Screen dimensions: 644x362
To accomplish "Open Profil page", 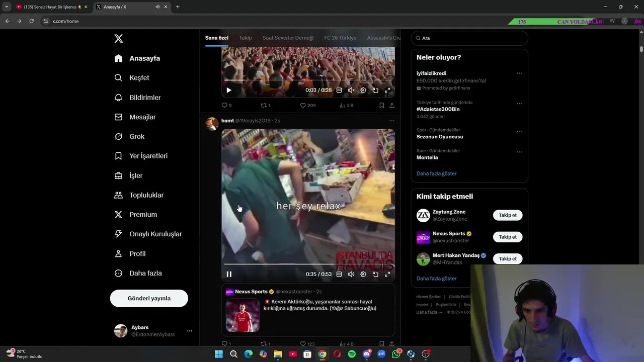I will (130, 254).
